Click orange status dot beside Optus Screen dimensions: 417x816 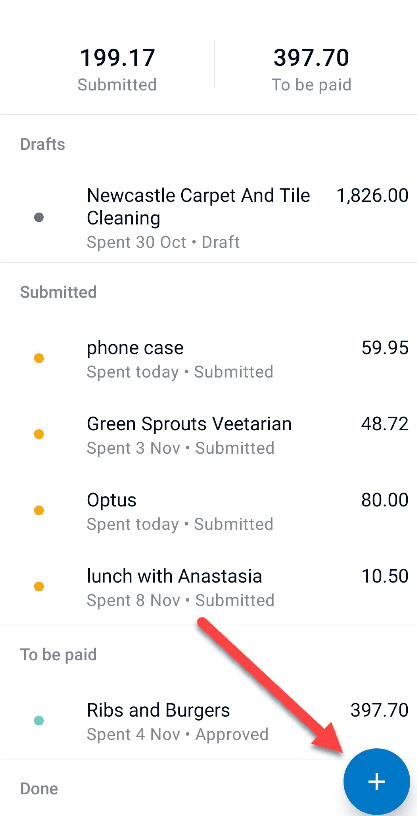39,511
